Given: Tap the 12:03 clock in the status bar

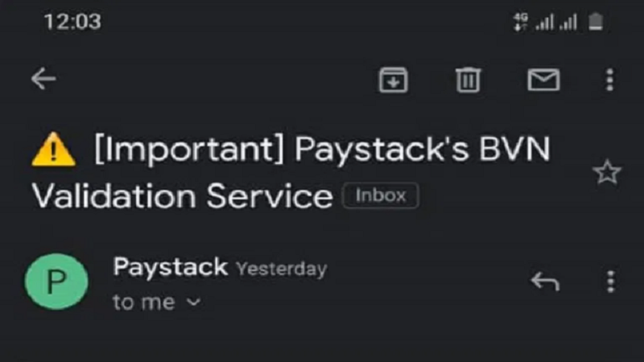Looking at the screenshot, I should (72, 22).
